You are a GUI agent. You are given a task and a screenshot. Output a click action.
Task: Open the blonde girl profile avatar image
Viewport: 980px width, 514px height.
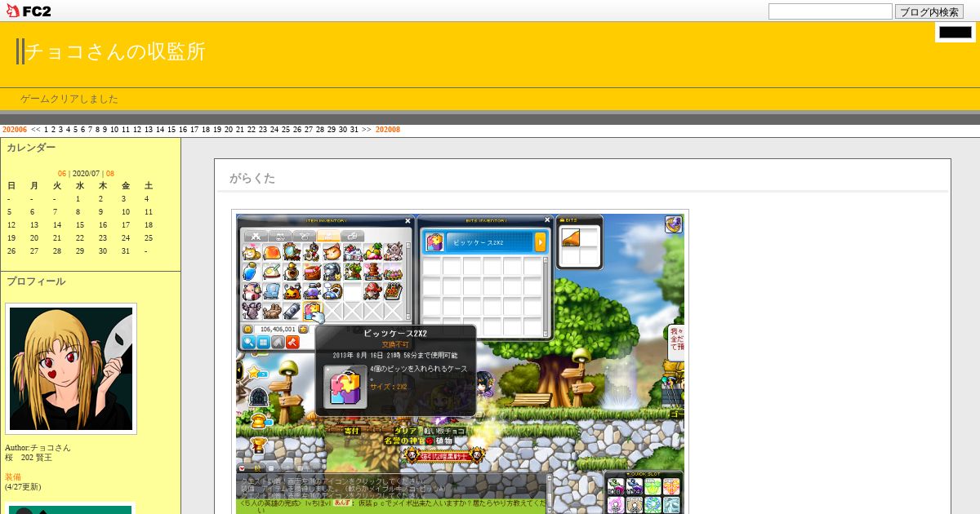pos(71,369)
